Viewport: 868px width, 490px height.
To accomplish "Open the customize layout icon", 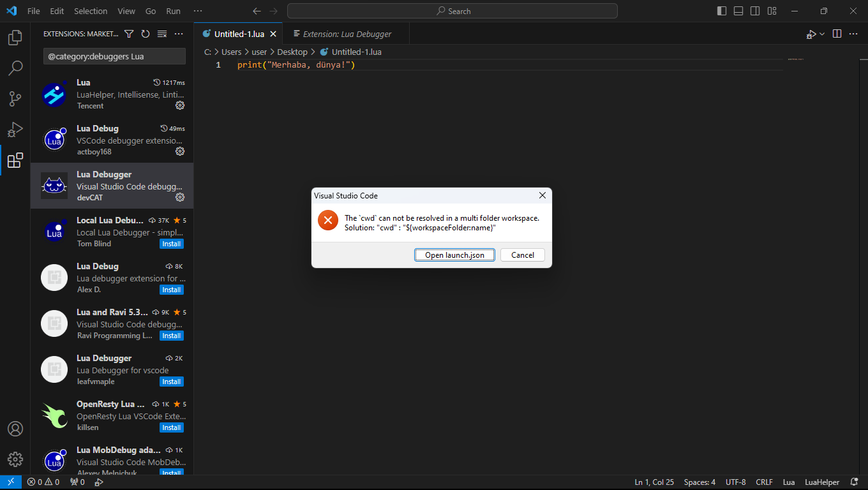I will point(772,11).
